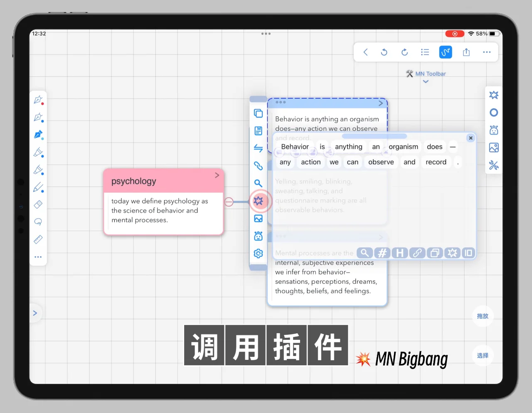The image size is (532, 413).
Task: Click the image icon in vertical card toolbar
Action: tap(258, 219)
